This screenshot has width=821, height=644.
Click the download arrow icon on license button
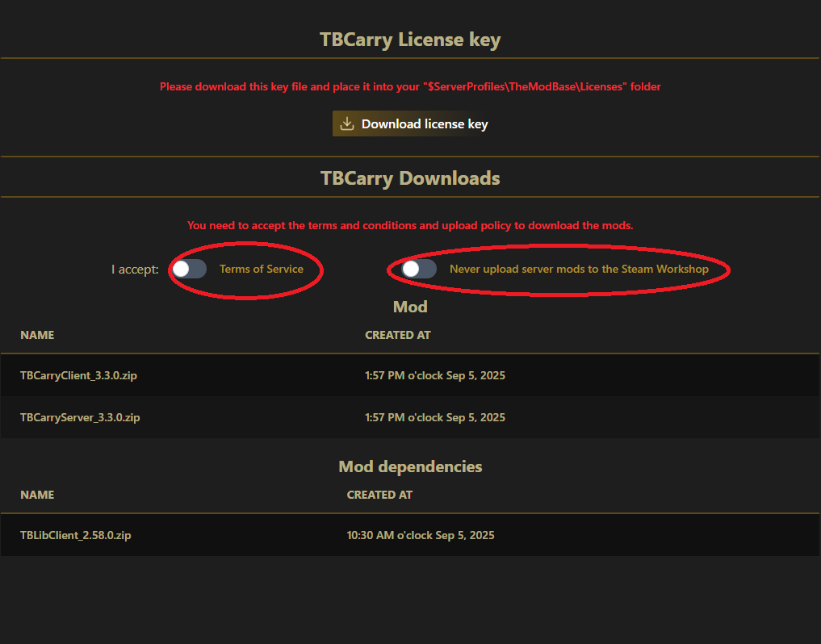(347, 123)
